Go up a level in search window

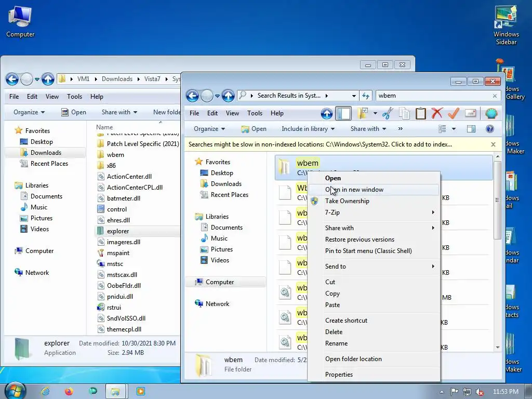coord(228,96)
